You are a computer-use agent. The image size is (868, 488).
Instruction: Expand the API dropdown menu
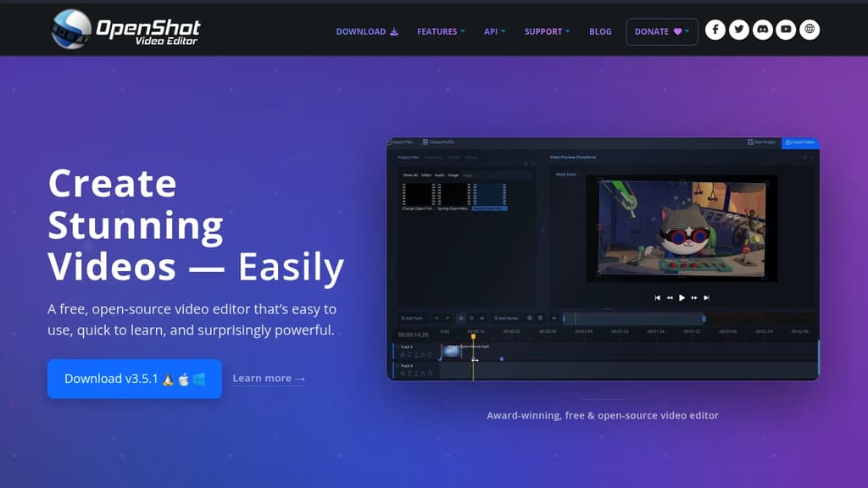494,31
